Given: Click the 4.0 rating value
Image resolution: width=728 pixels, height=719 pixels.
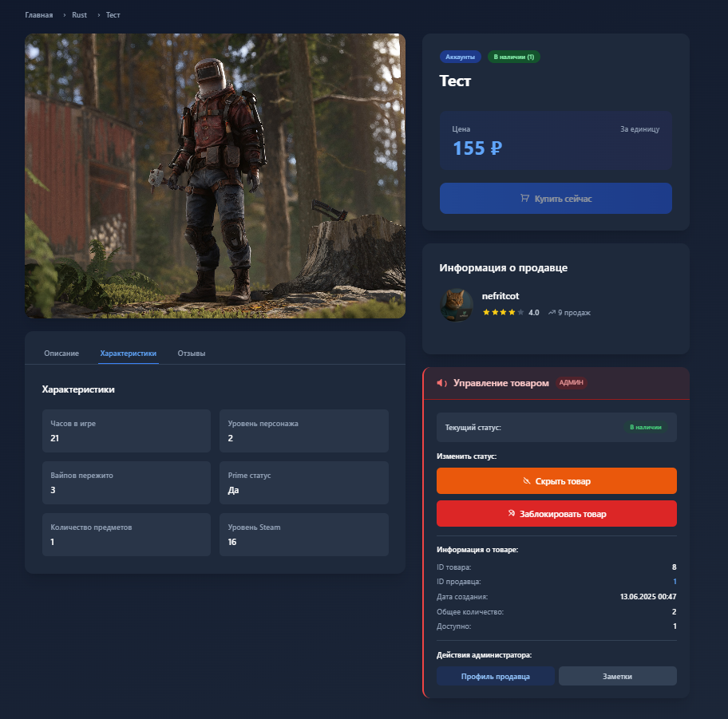Looking at the screenshot, I should coord(534,313).
